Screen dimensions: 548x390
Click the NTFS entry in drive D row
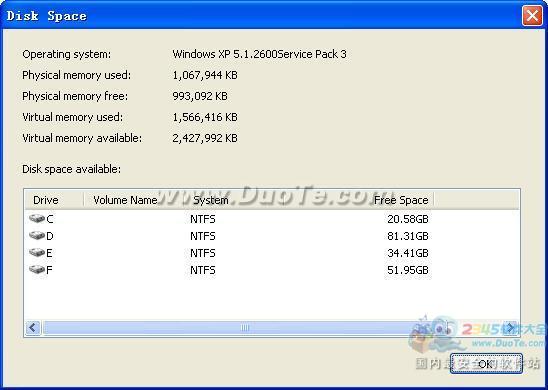coord(203,236)
